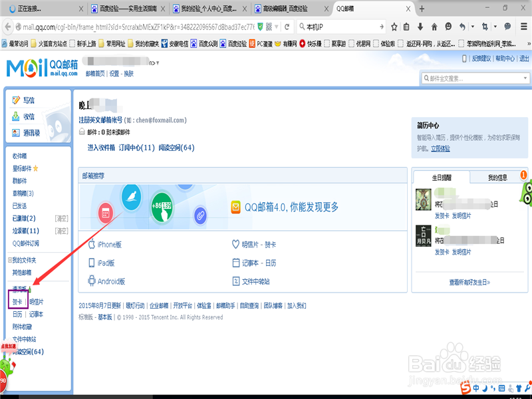Open the browser hamburger menu
This screenshot has width=532, height=399.
click(524, 27)
